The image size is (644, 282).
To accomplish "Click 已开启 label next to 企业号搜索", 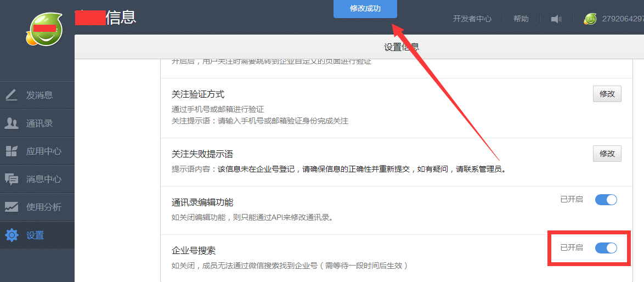I will pos(572,247).
